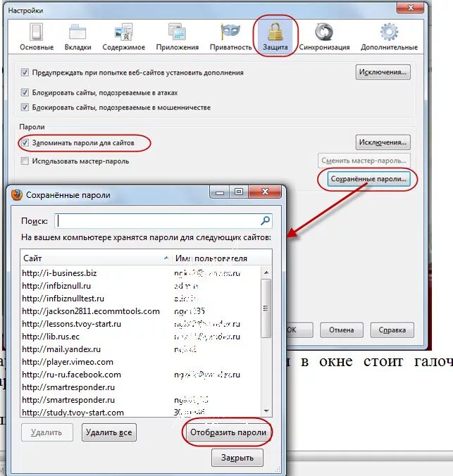Click Отмена in settings window
The width and height of the screenshot is (453, 476).
[342, 330]
